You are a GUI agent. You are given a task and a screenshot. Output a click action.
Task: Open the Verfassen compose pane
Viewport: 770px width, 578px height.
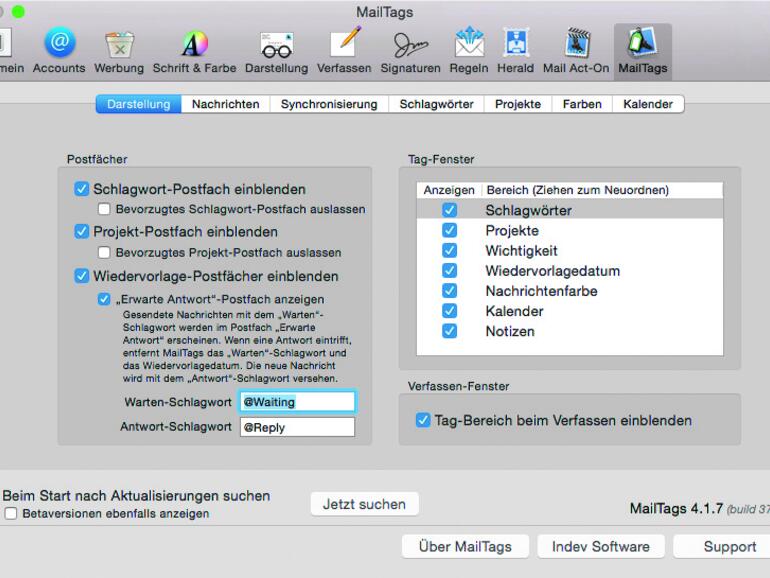(344, 51)
